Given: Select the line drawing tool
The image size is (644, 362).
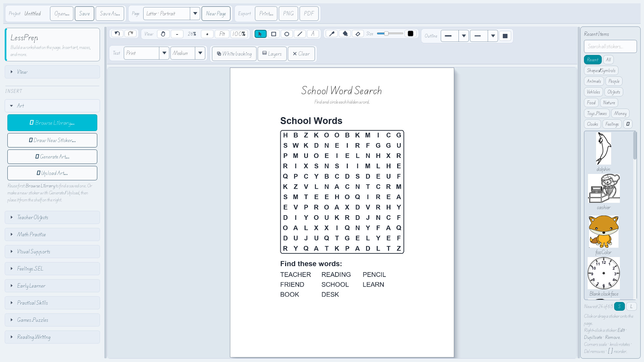Looking at the screenshot, I should 300,34.
